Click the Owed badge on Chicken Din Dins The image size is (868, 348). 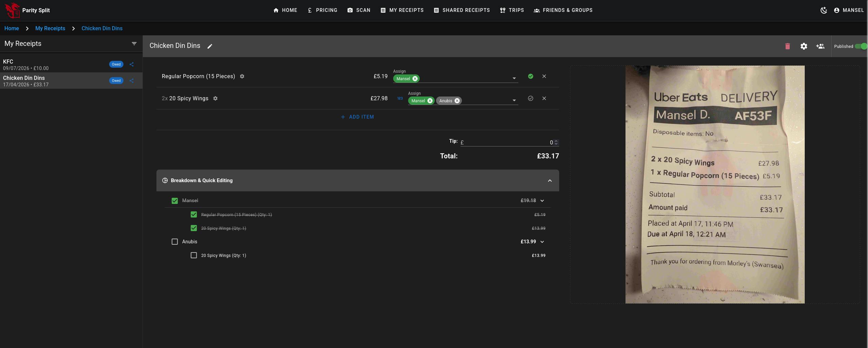[116, 81]
